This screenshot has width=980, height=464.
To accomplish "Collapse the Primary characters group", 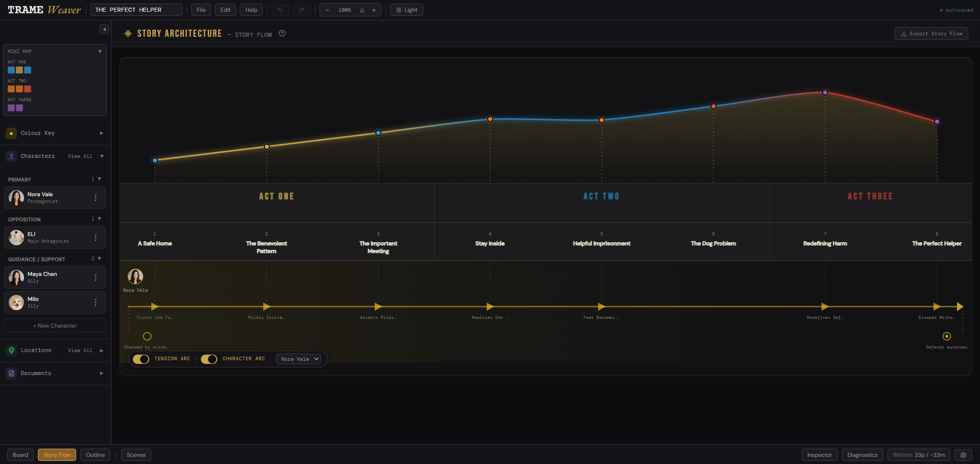I will pyautogui.click(x=99, y=179).
